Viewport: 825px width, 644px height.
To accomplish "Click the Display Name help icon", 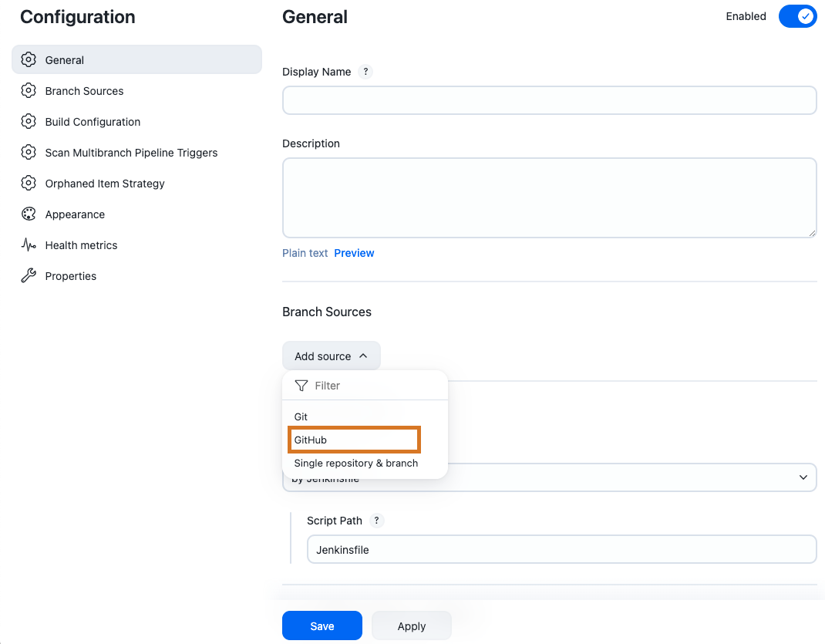I will [365, 71].
